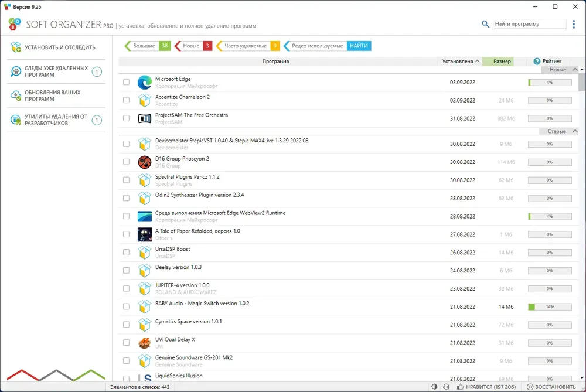Check the Devicemeister StepicVST checkbox
The image size is (586, 392).
(127, 144)
